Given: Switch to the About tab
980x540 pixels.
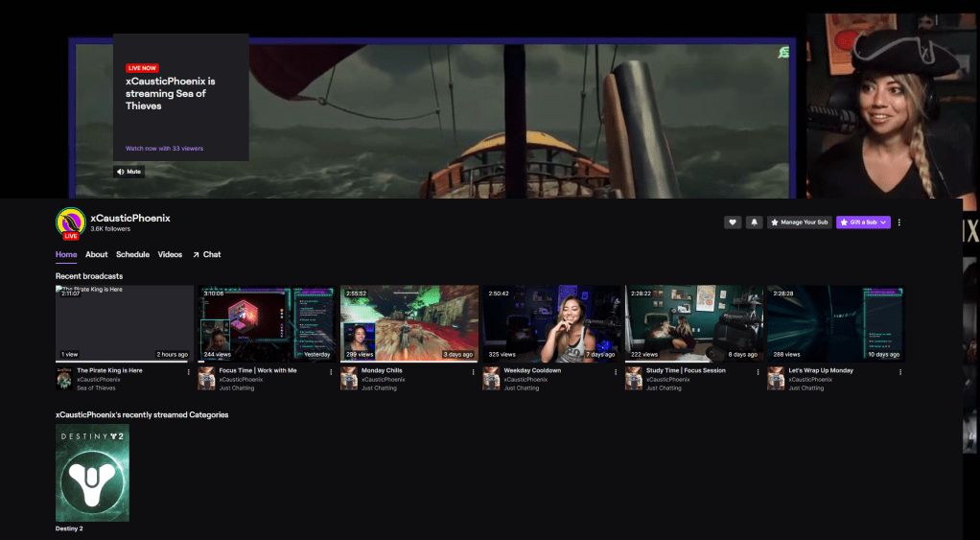Looking at the screenshot, I should pyautogui.click(x=96, y=255).
